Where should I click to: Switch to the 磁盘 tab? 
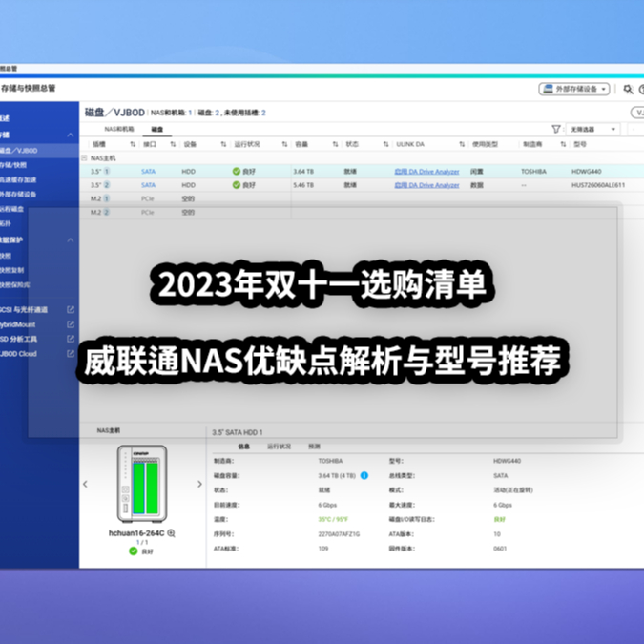(x=156, y=130)
